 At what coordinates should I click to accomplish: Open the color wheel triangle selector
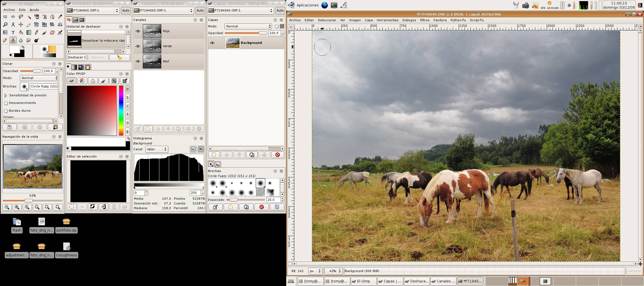tap(82, 81)
